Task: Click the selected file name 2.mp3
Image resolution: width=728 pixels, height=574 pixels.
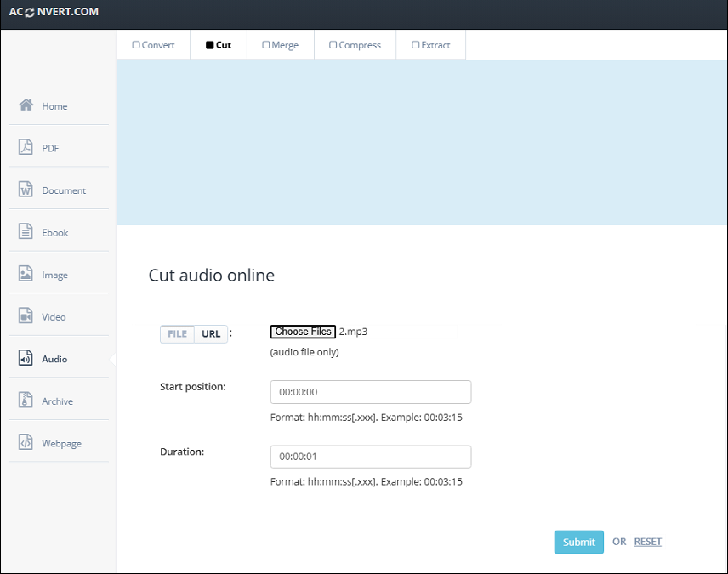Action: [x=353, y=332]
